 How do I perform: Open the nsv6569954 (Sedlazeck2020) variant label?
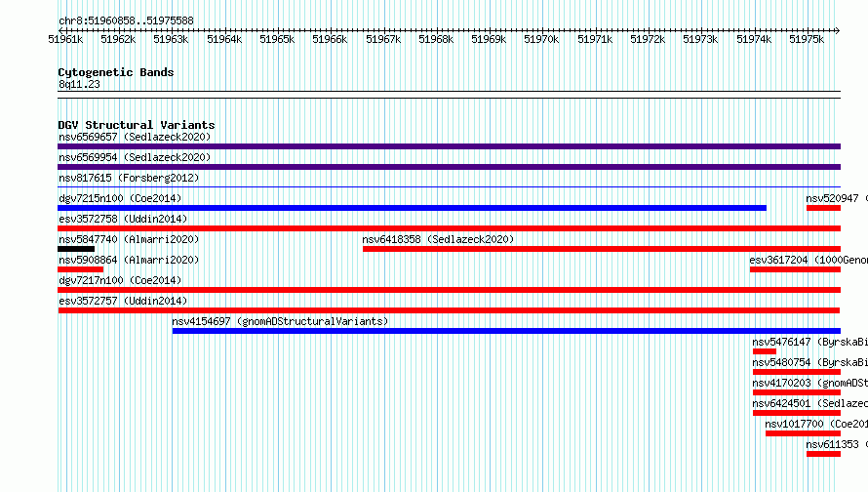[x=135, y=157]
